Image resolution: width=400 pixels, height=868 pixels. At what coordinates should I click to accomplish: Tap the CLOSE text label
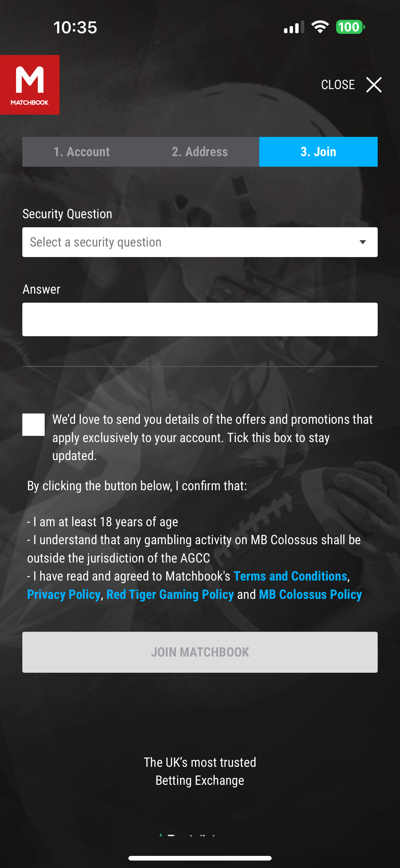click(x=338, y=84)
